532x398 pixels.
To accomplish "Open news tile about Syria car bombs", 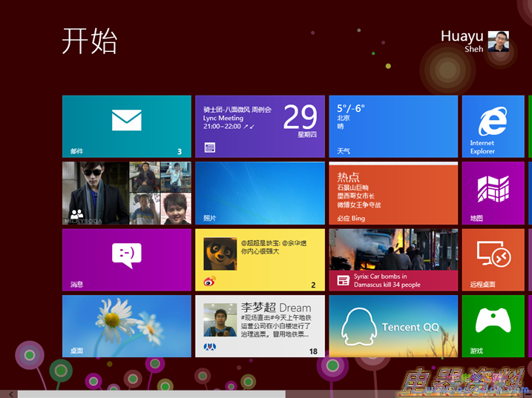I will tap(393, 259).
